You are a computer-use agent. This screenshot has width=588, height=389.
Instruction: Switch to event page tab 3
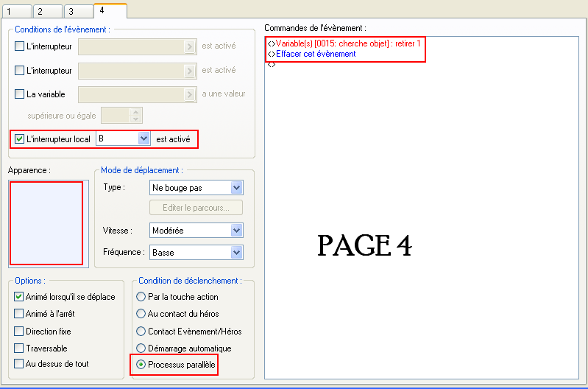79,12
